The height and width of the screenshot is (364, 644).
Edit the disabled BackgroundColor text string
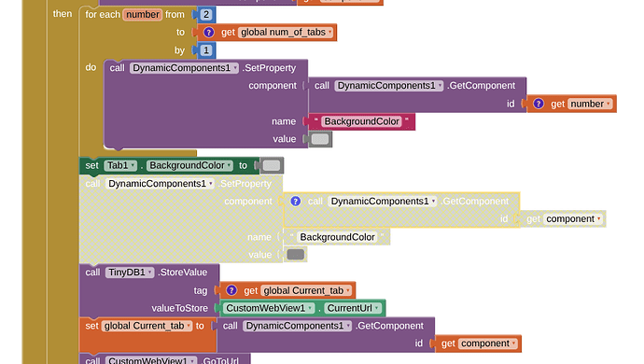[x=337, y=237]
